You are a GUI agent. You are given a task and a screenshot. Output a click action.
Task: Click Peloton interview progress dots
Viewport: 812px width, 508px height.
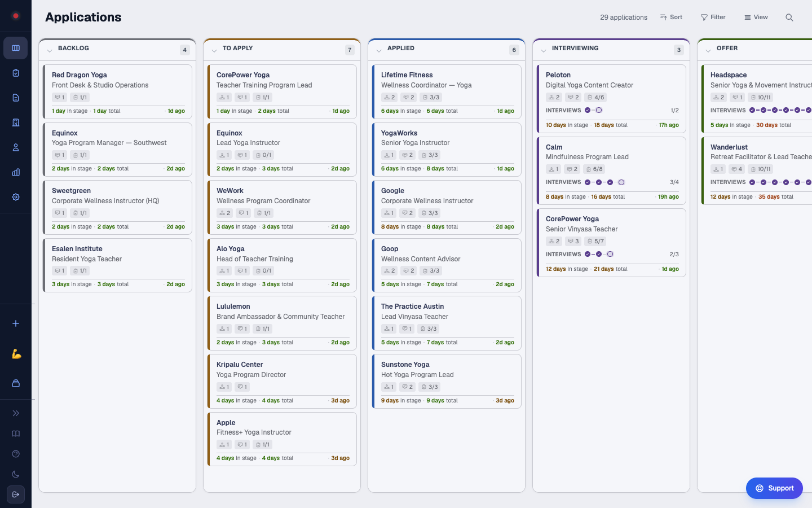(x=593, y=110)
